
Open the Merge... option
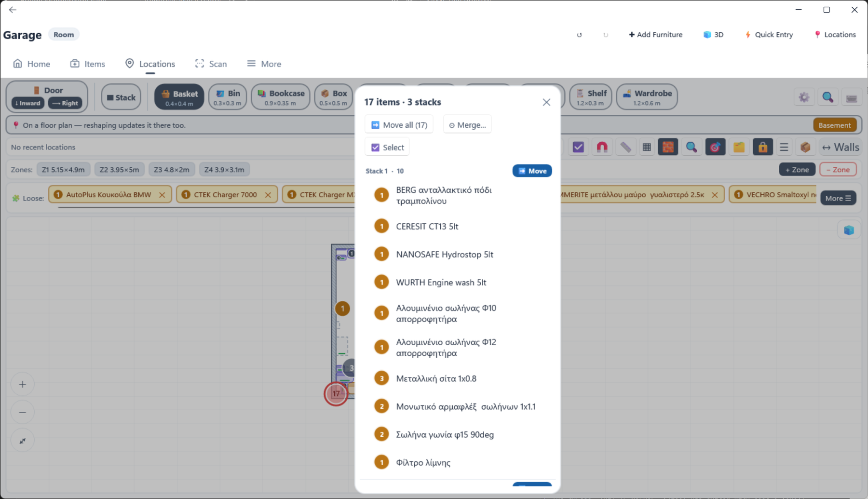coord(467,125)
